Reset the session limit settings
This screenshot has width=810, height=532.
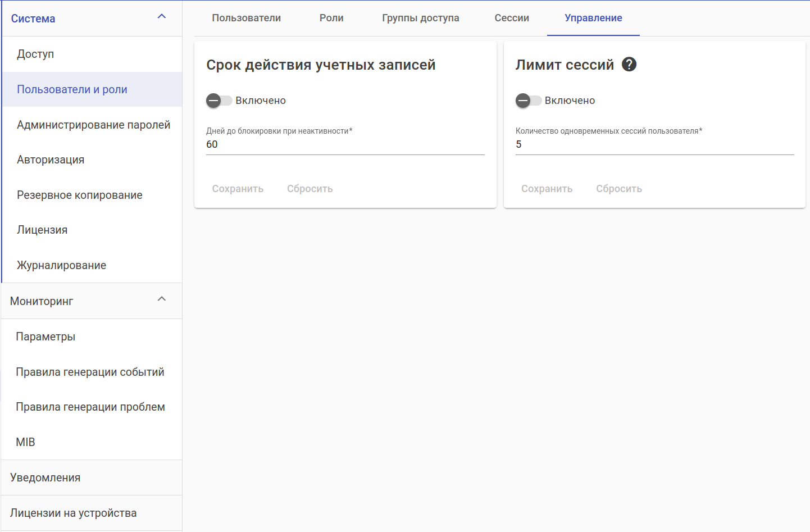coord(618,189)
